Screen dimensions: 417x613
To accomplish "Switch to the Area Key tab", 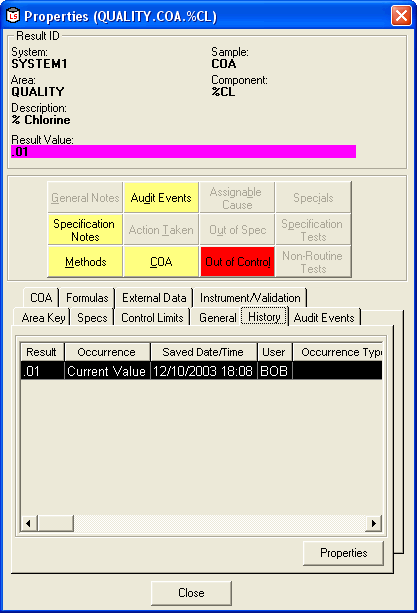I will pyautogui.click(x=43, y=318).
